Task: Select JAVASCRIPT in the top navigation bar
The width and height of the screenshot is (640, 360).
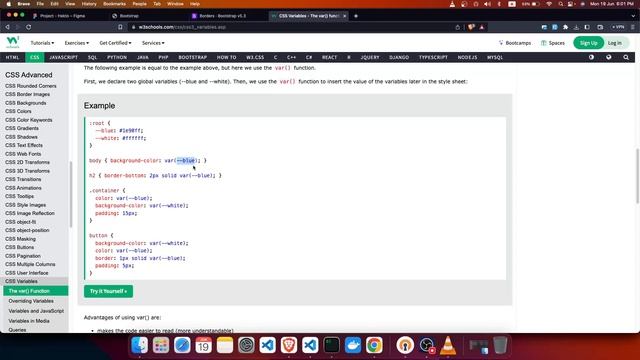Action: (x=63, y=57)
